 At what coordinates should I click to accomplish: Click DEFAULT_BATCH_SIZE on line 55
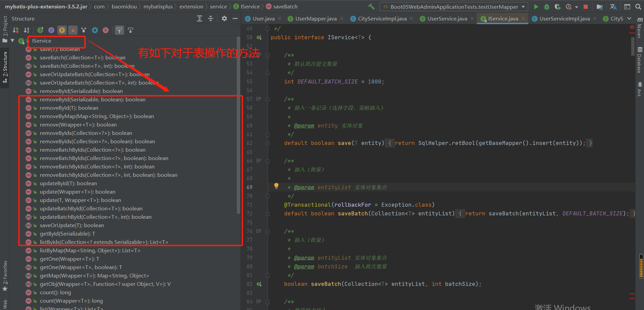[x=327, y=82]
